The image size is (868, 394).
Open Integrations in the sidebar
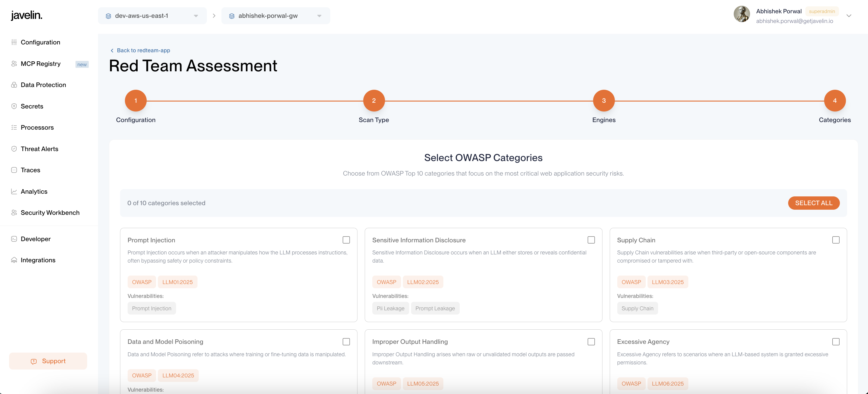click(x=38, y=260)
